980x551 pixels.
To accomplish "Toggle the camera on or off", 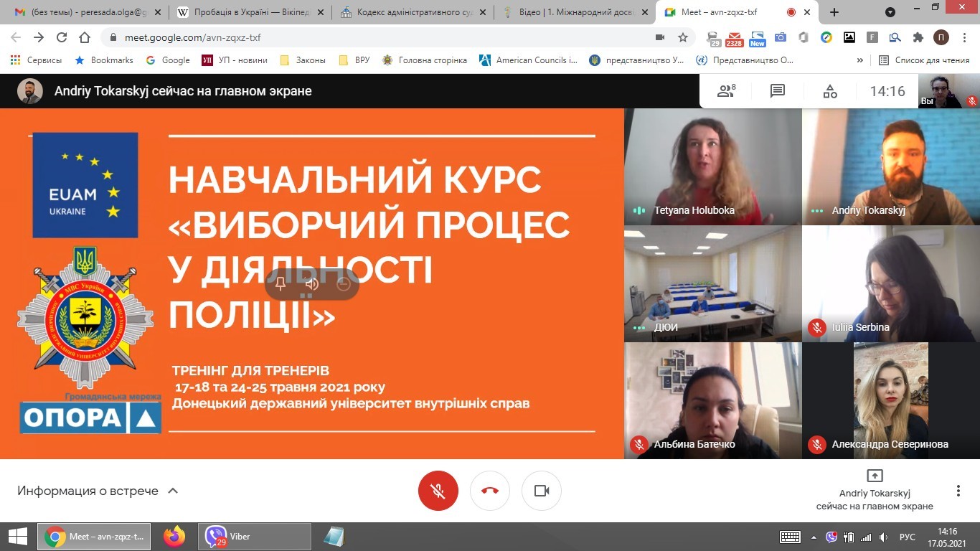I will [542, 491].
